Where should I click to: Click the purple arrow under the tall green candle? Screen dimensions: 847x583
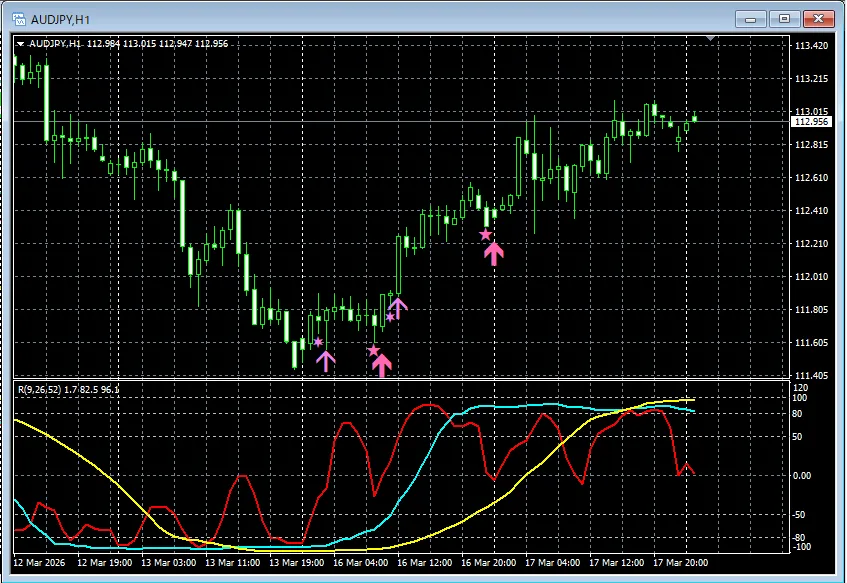[x=398, y=308]
